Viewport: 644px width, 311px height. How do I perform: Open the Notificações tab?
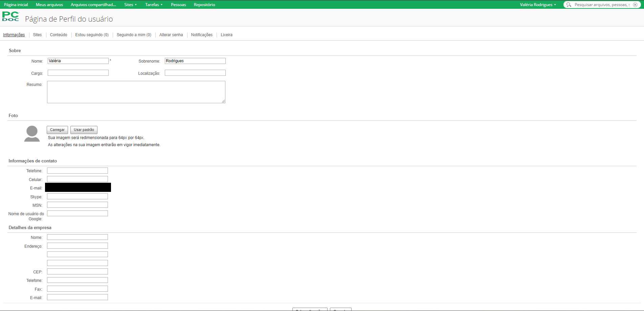202,35
